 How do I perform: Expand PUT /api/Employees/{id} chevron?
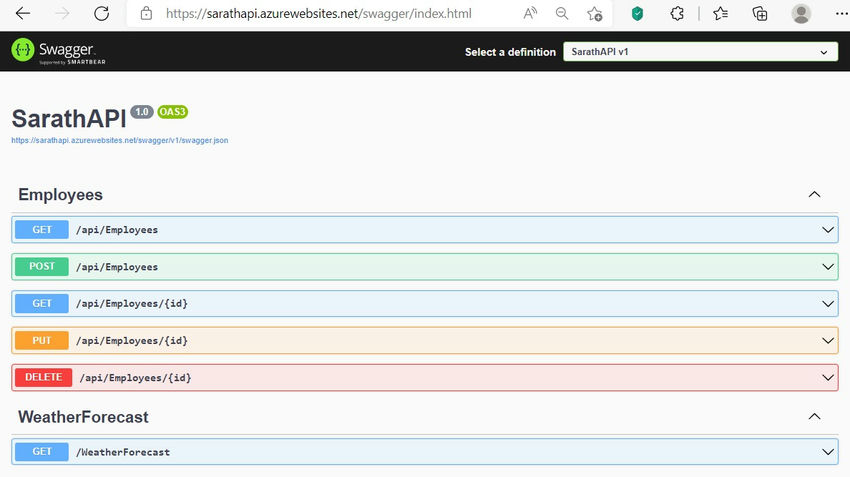828,340
